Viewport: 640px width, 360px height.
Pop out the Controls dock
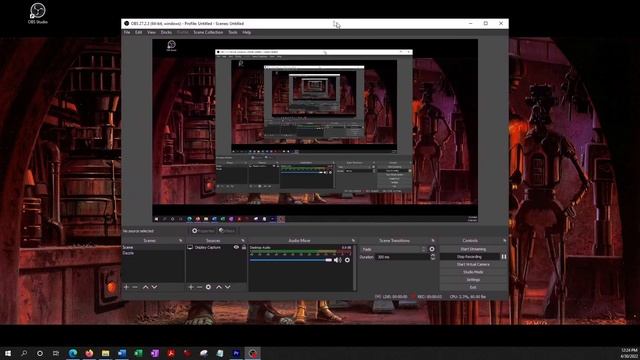point(504,241)
